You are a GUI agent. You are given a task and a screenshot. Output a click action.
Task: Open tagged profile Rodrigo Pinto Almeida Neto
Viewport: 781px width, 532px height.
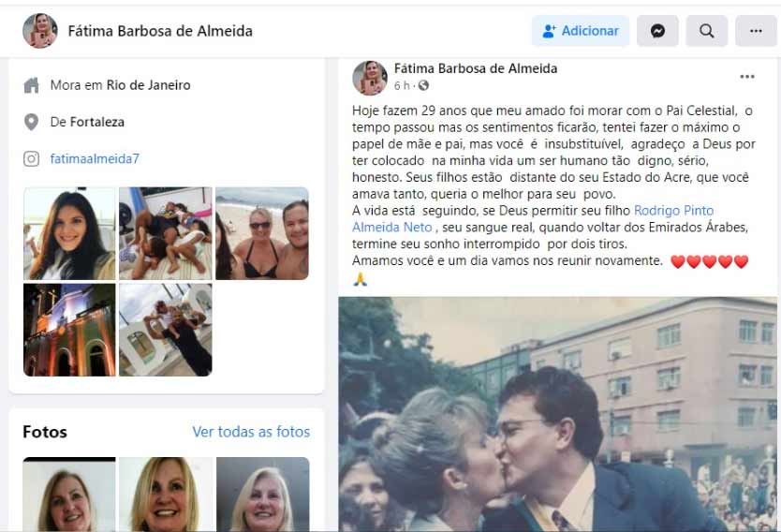[x=533, y=218]
